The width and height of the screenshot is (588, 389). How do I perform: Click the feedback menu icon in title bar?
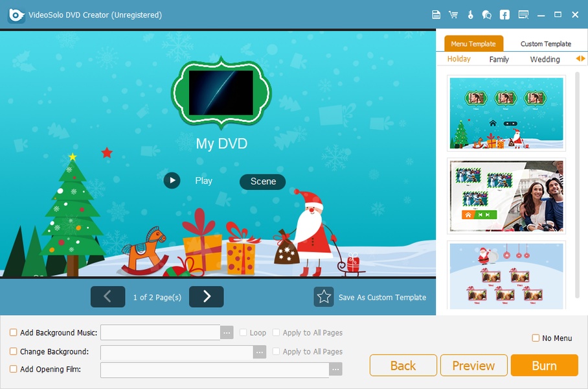tap(523, 15)
